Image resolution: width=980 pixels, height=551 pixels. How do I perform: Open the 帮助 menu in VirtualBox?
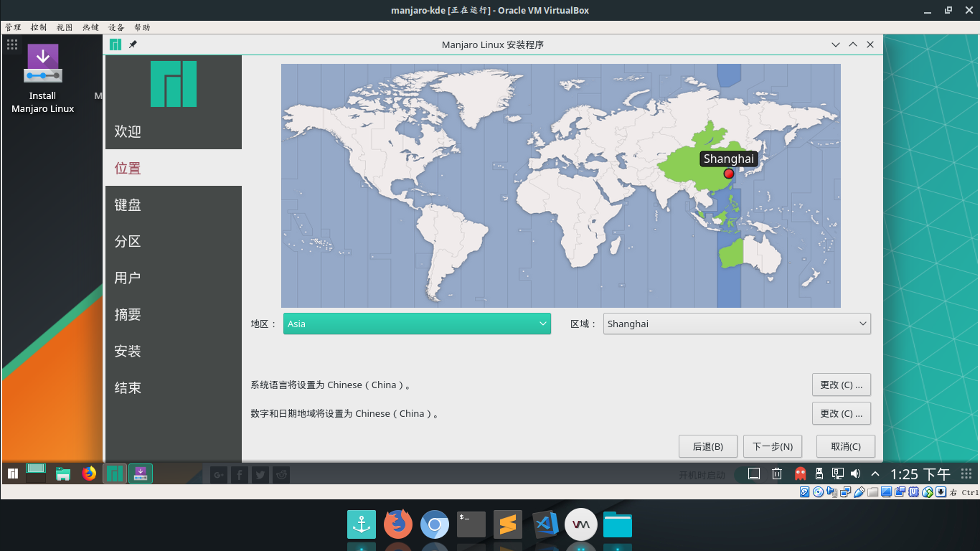click(x=142, y=27)
